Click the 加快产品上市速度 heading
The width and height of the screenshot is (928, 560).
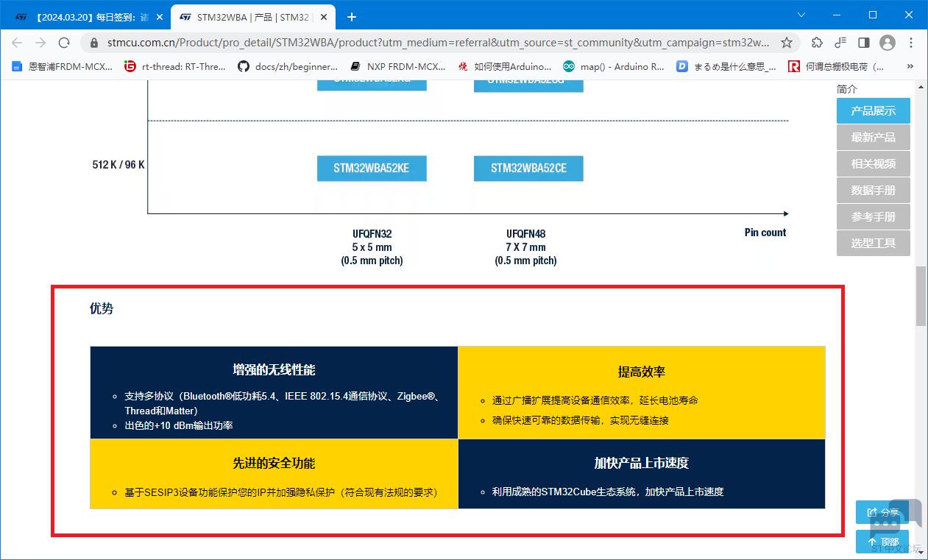coord(642,463)
